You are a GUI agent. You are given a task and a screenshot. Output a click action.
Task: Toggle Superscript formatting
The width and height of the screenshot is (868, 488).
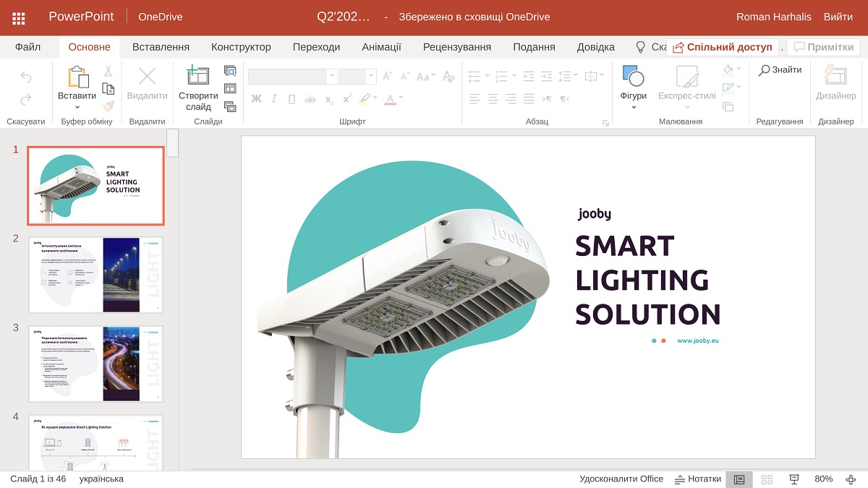(347, 99)
